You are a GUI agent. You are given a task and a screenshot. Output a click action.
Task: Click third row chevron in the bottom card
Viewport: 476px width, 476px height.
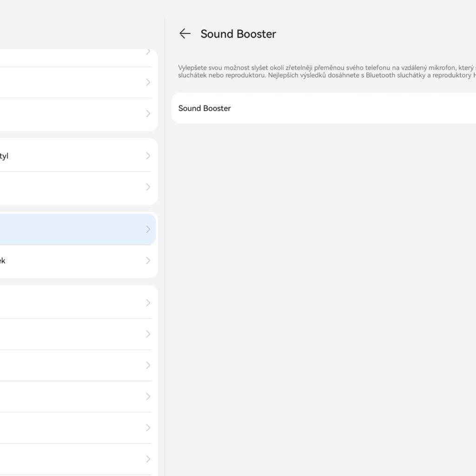click(148, 365)
